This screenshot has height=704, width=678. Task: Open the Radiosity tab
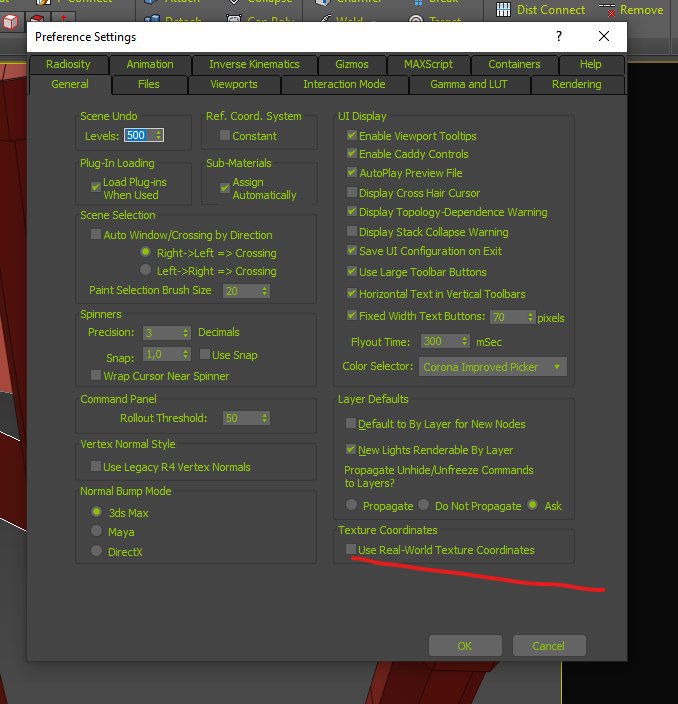68,64
